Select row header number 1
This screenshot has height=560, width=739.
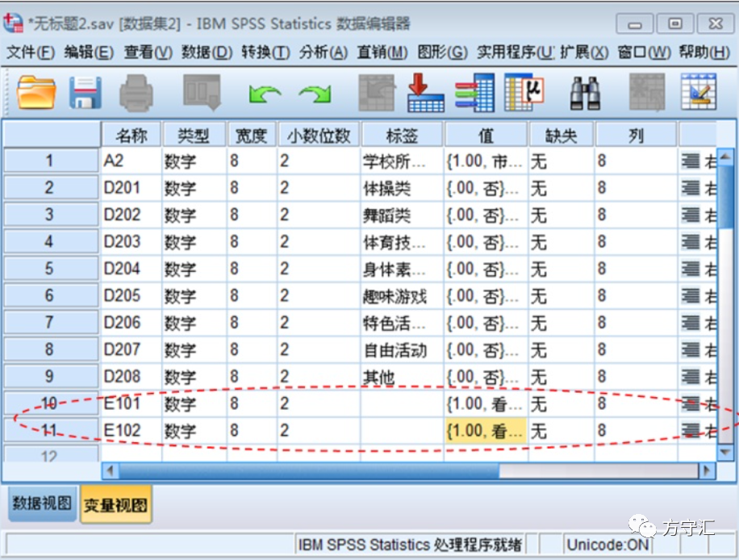tap(51, 161)
